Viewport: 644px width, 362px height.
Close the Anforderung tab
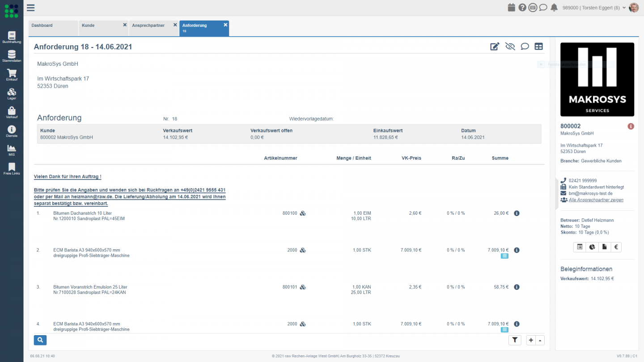(x=225, y=25)
